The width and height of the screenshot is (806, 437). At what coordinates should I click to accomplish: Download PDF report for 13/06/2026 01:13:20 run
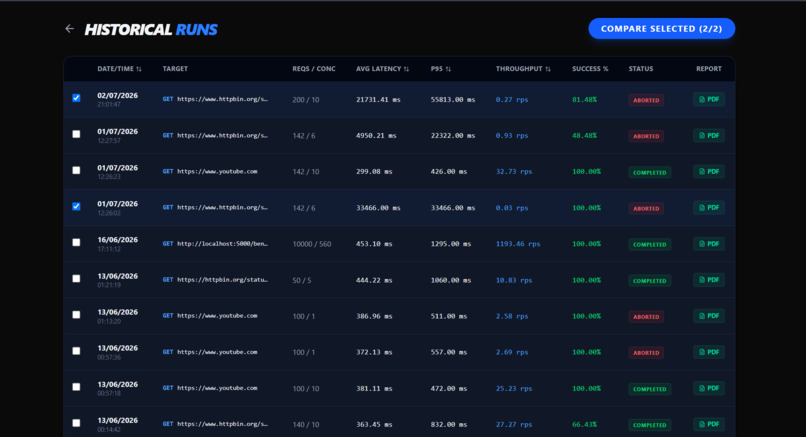pos(709,316)
